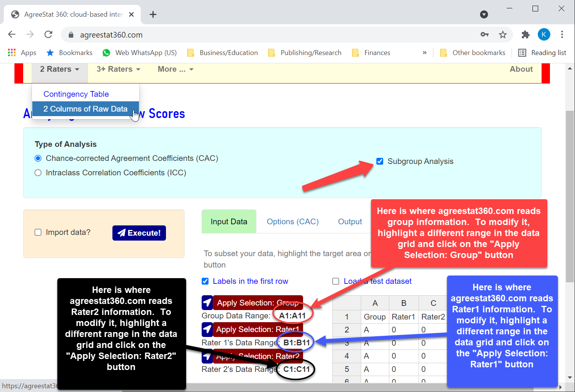Open the tab search dropdown arrow
This screenshot has height=392, width=575.
(x=484, y=14)
